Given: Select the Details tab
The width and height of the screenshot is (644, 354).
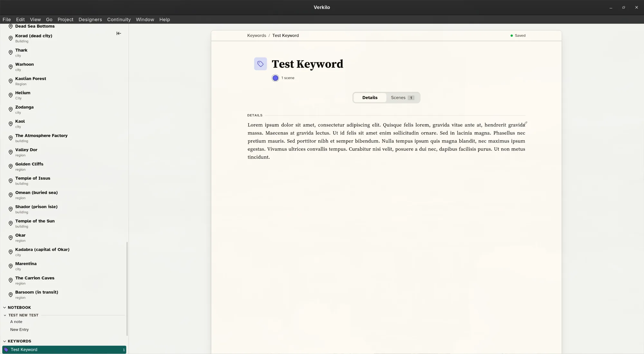Looking at the screenshot, I should (x=370, y=98).
